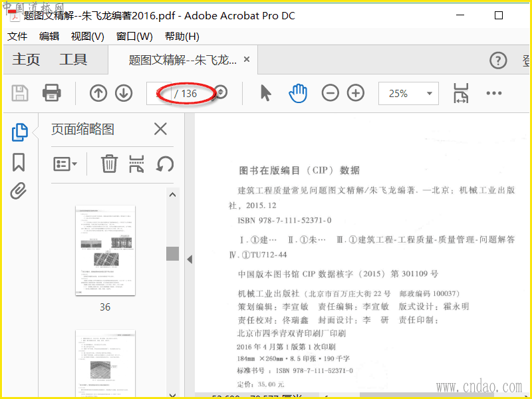This screenshot has width=532, height=399.
Task: Open the 文件 menu
Action: point(17,37)
